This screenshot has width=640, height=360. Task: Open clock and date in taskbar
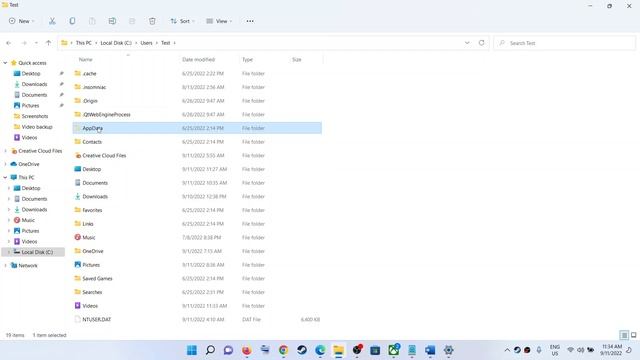611,350
